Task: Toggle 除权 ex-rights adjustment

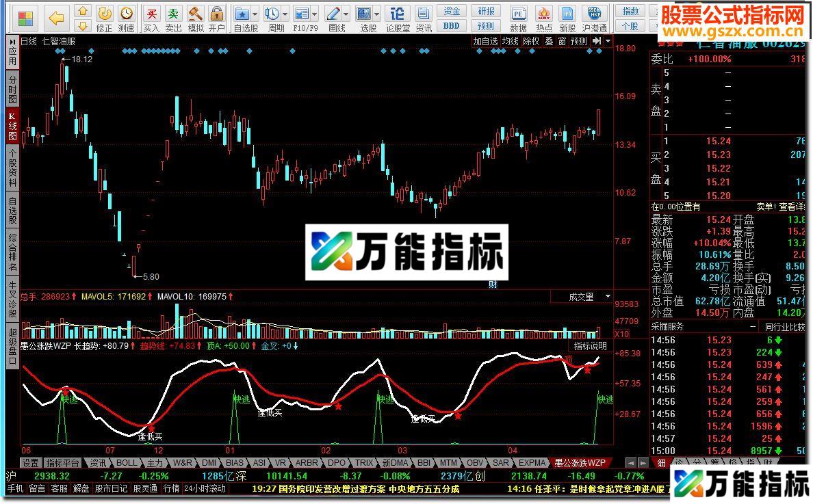Action: (530, 41)
